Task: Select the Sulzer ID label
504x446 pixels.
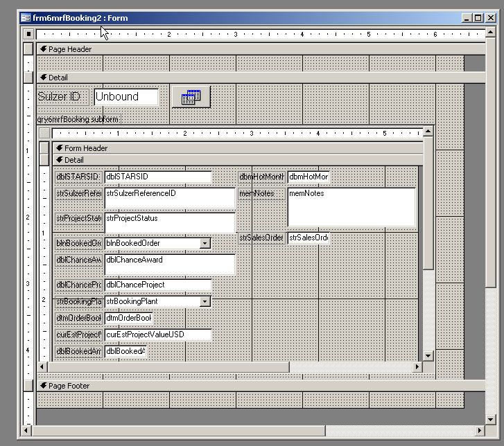Action: [x=60, y=97]
